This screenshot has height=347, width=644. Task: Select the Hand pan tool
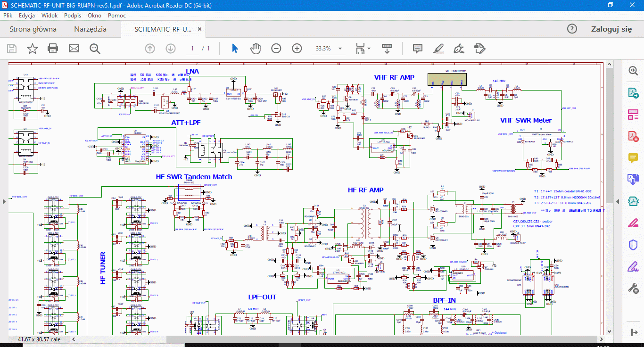pyautogui.click(x=255, y=49)
